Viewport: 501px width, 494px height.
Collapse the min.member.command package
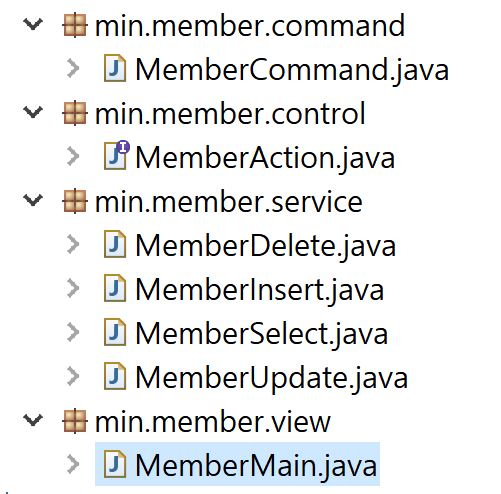[33, 25]
